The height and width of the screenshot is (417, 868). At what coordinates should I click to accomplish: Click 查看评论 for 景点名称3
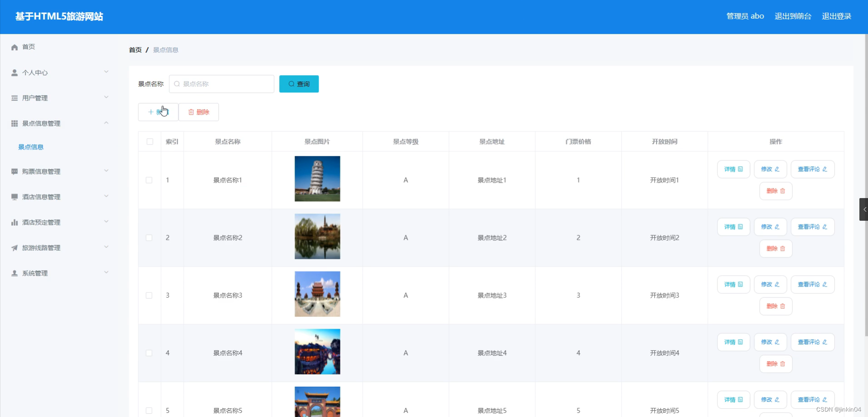click(x=812, y=284)
